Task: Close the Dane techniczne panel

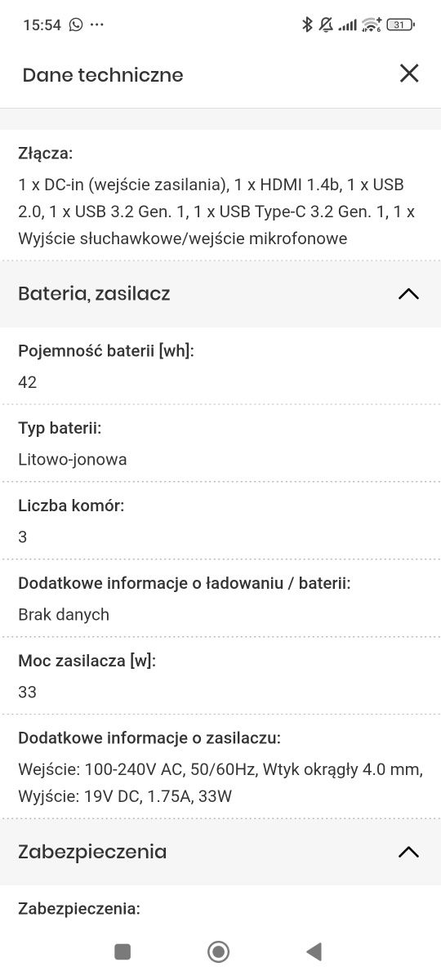Action: pyautogui.click(x=409, y=73)
